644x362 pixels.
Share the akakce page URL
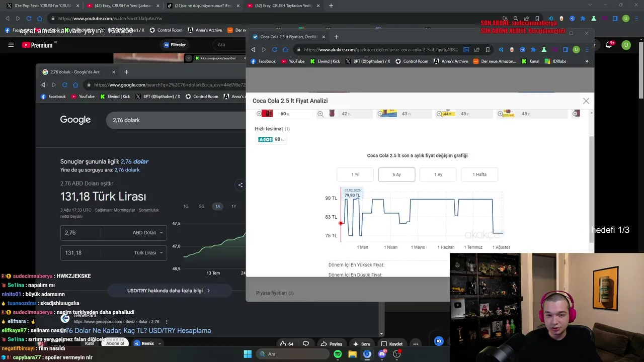pos(476,50)
